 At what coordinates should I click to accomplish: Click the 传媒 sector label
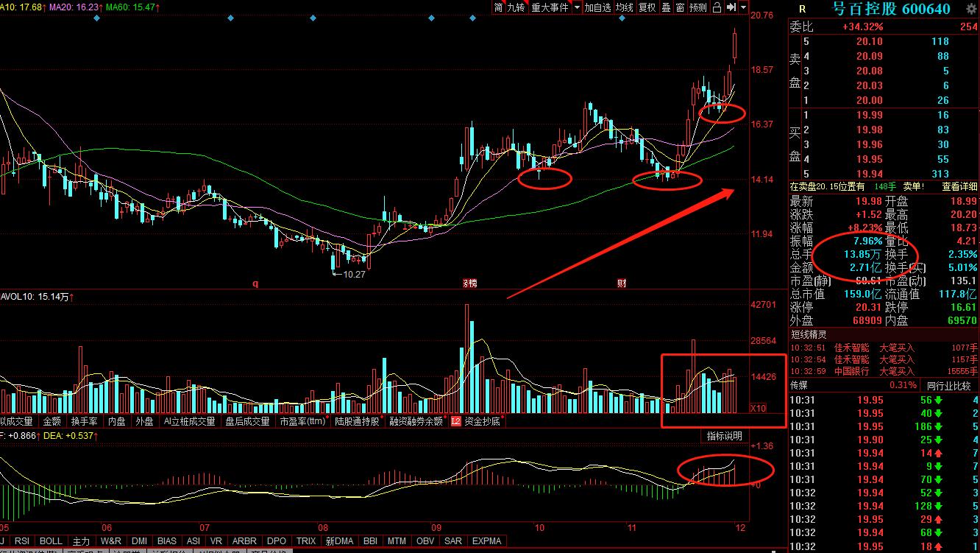coord(799,385)
